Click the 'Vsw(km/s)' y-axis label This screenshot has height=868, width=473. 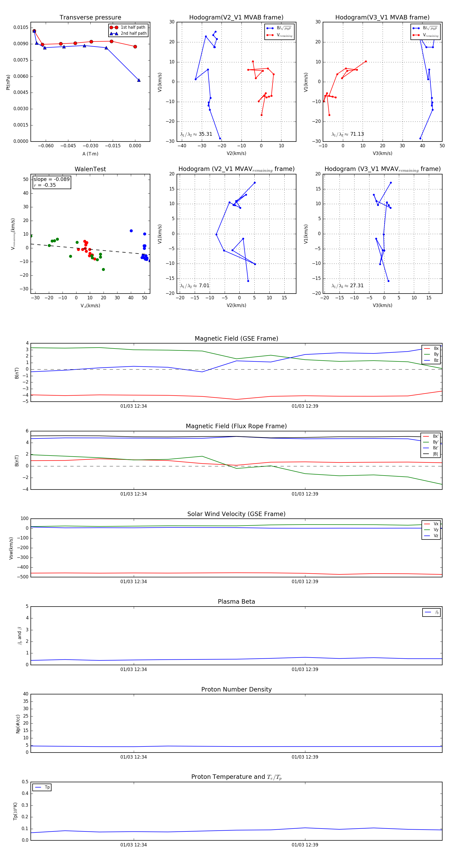(x=11, y=548)
